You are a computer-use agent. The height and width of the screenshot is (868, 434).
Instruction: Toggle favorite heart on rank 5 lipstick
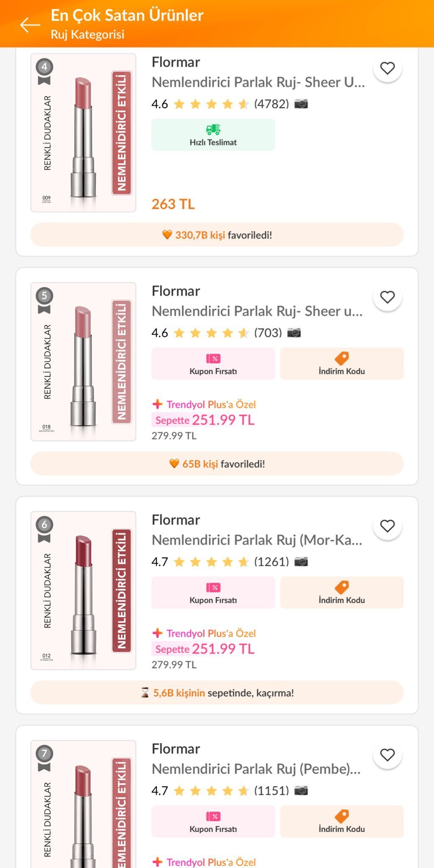click(x=387, y=297)
